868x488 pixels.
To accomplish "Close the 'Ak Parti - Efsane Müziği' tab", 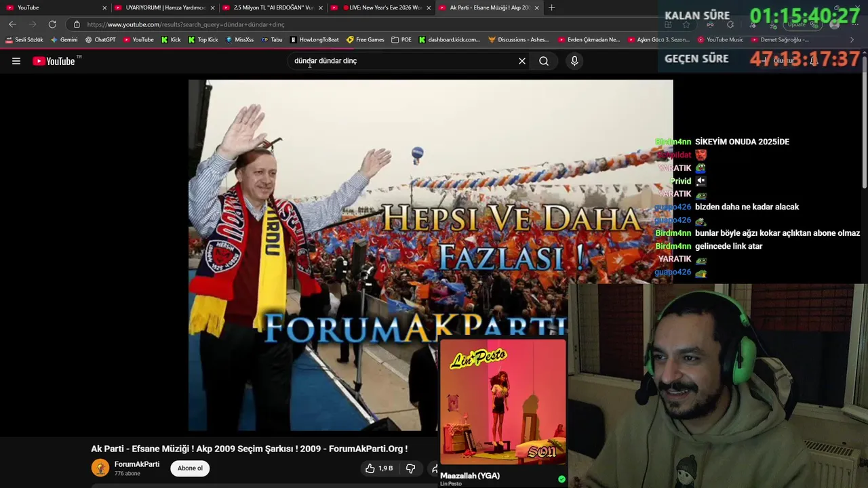I will [537, 7].
